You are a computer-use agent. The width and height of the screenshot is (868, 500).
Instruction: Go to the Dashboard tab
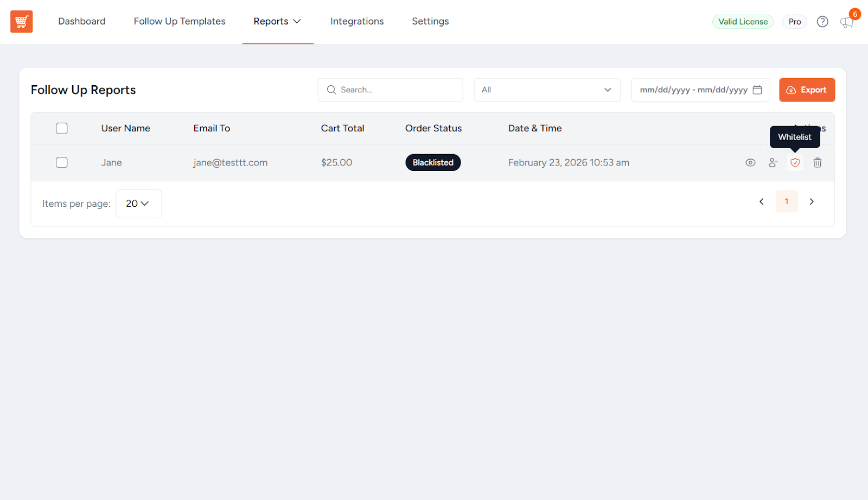click(x=82, y=22)
